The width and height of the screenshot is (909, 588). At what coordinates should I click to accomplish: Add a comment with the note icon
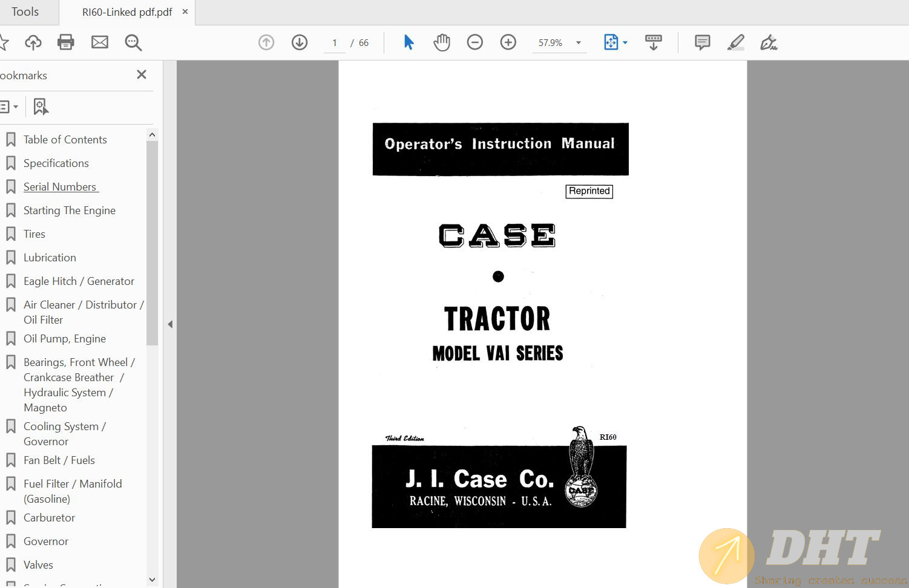[703, 42]
